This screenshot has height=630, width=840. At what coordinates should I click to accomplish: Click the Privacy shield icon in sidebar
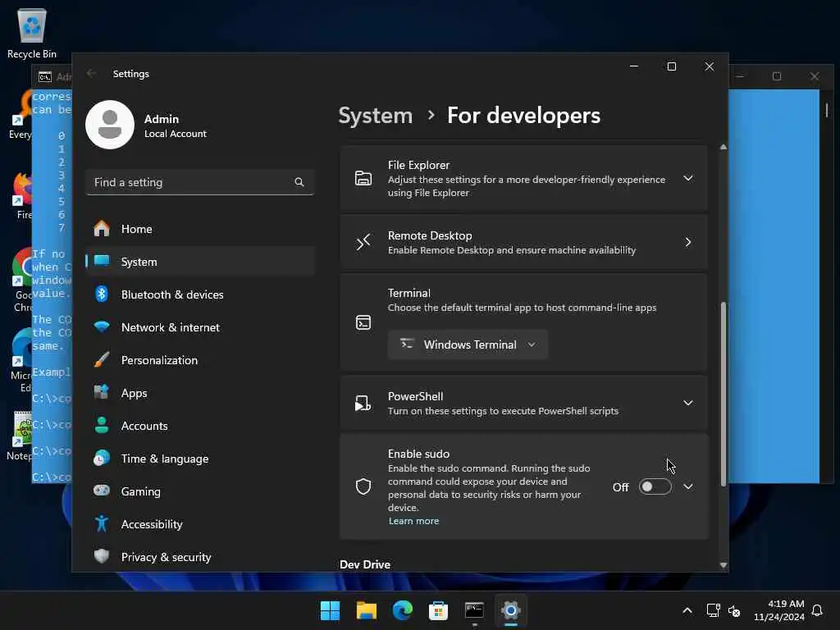click(102, 556)
